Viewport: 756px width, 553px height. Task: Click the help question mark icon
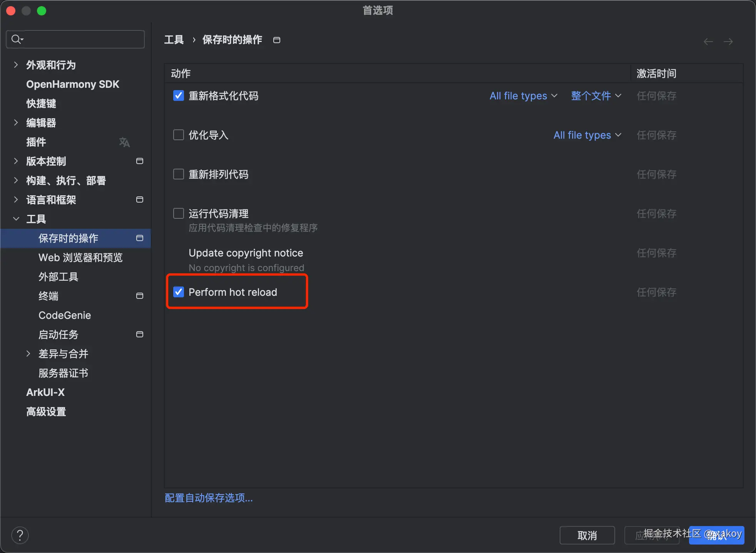(x=20, y=535)
